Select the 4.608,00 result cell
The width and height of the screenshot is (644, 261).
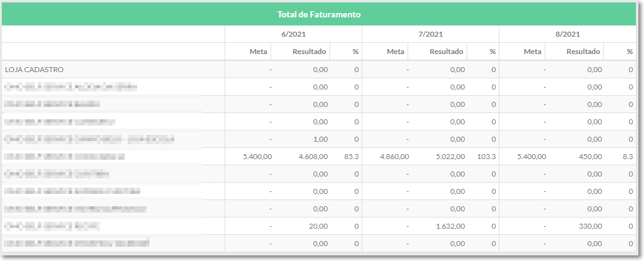point(313,157)
